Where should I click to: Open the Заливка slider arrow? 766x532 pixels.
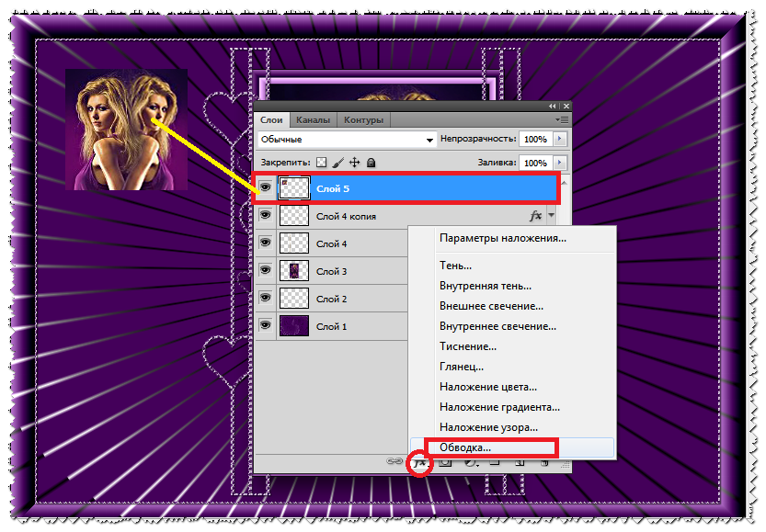[x=560, y=163]
